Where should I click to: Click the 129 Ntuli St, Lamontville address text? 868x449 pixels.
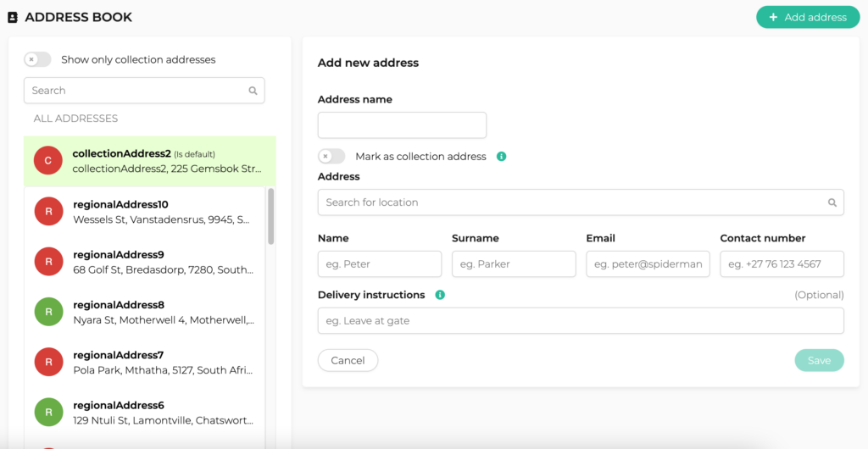point(164,421)
